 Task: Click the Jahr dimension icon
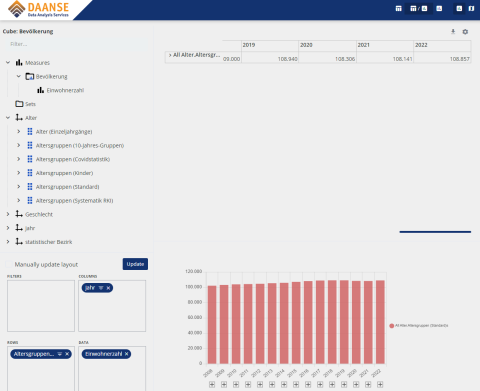click(x=19, y=228)
